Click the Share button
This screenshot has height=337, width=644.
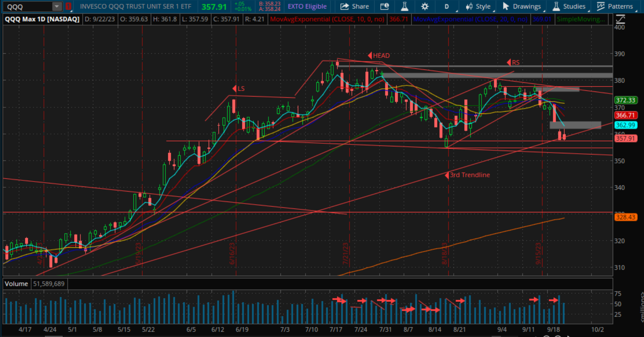click(355, 7)
